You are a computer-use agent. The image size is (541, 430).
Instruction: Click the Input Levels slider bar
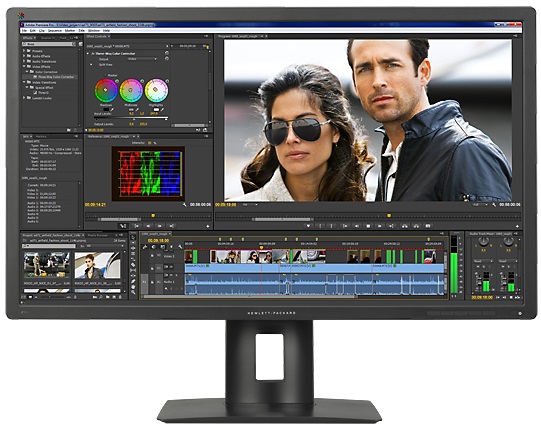pos(131,118)
